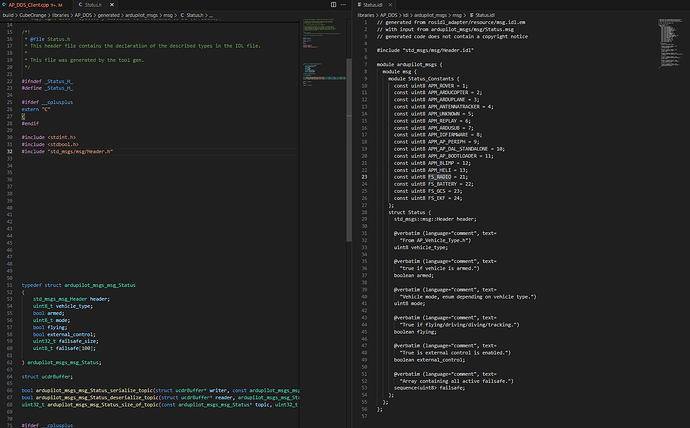The image size is (690, 428).
Task: Click 'boolean external_control;' in Status.idl
Action: [429, 360]
